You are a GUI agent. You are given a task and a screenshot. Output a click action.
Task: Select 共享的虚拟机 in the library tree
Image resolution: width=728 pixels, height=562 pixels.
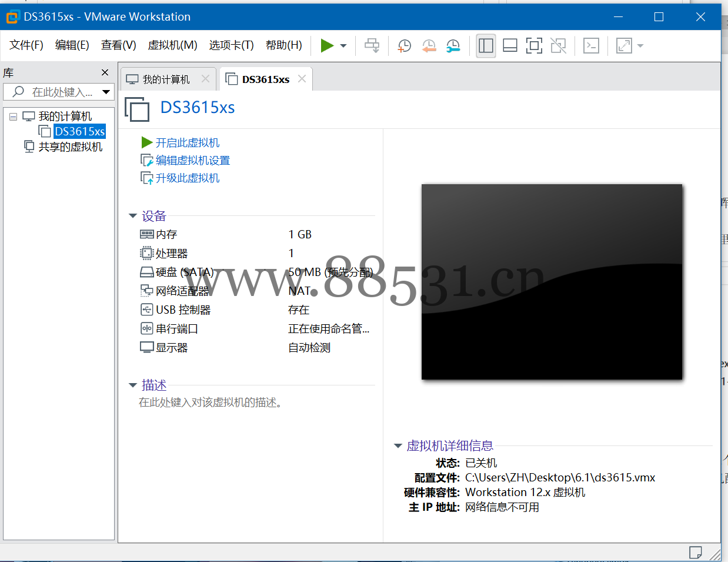tap(70, 147)
